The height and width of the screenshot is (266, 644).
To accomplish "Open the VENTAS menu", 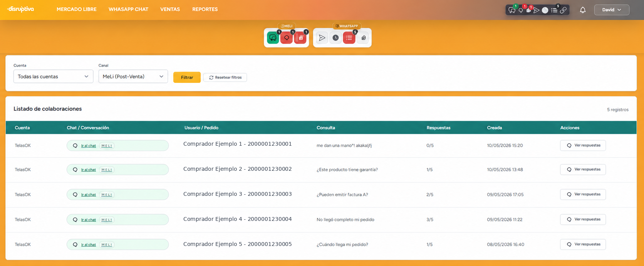I will [x=170, y=9].
